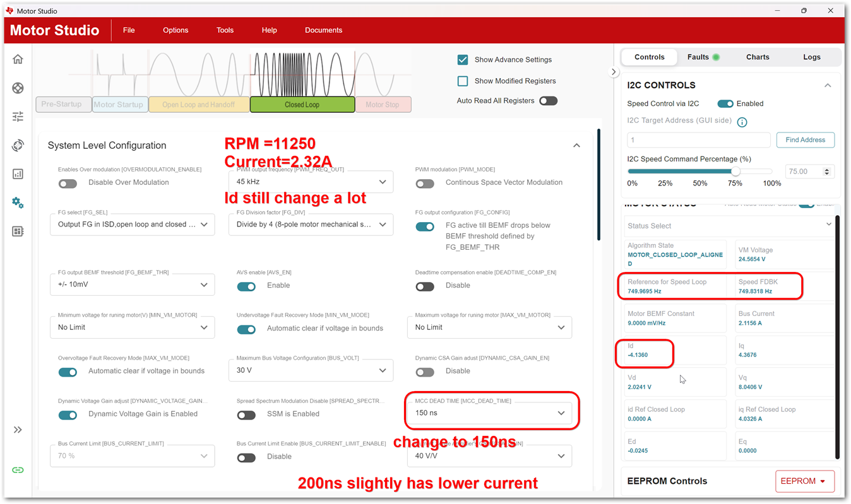Open the bar chart icon in sidebar
The image size is (851, 504).
(18, 174)
